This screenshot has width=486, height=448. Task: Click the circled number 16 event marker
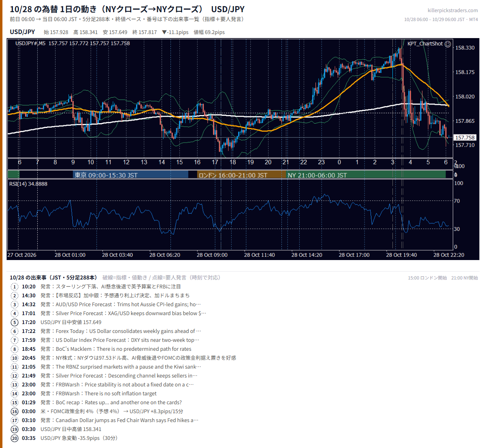15,412
